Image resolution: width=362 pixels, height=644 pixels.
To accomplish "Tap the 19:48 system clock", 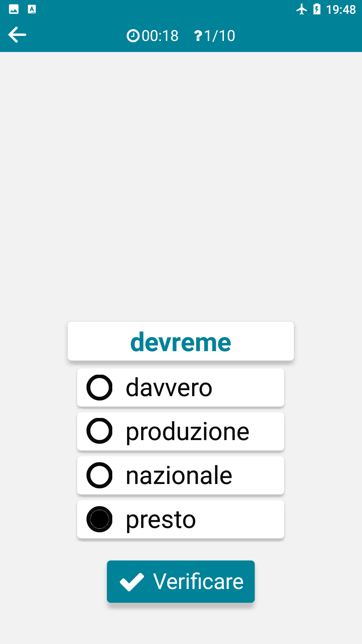I will coord(341,9).
